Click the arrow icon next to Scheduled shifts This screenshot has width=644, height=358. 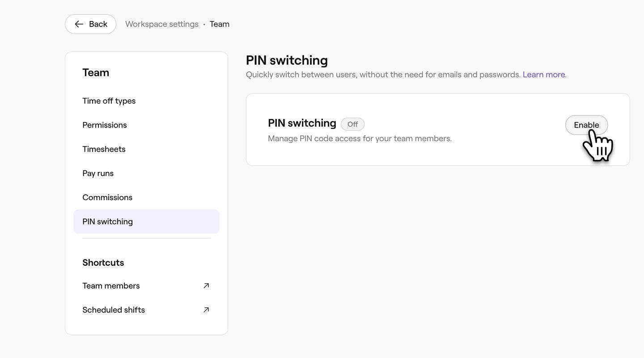(206, 310)
